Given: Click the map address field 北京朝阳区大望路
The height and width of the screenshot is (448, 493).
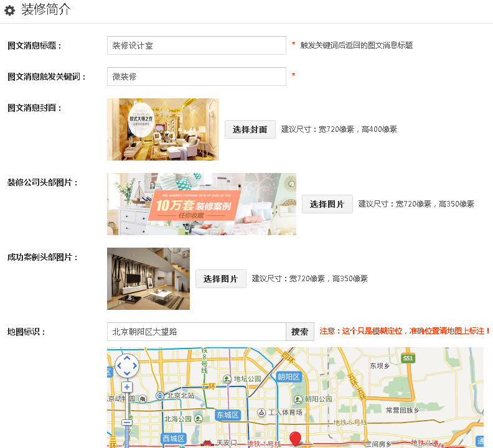Looking at the screenshot, I should pyautogui.click(x=196, y=332).
